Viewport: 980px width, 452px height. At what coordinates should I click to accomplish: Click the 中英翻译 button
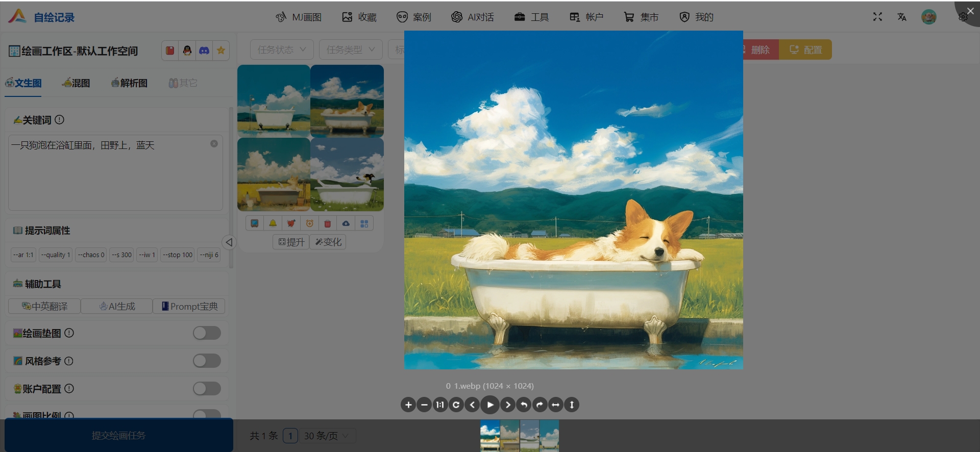click(x=44, y=306)
